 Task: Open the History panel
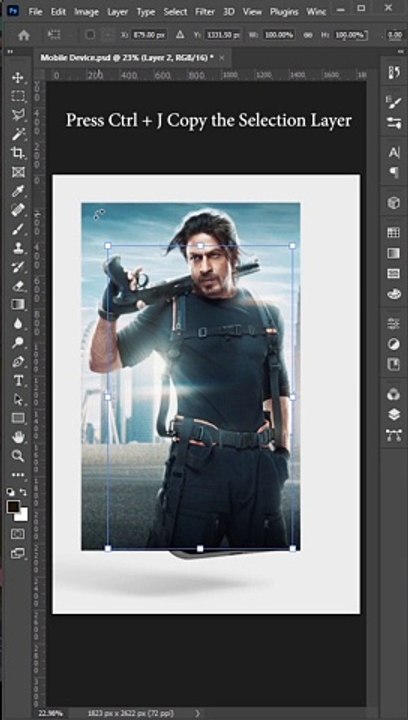point(393,73)
